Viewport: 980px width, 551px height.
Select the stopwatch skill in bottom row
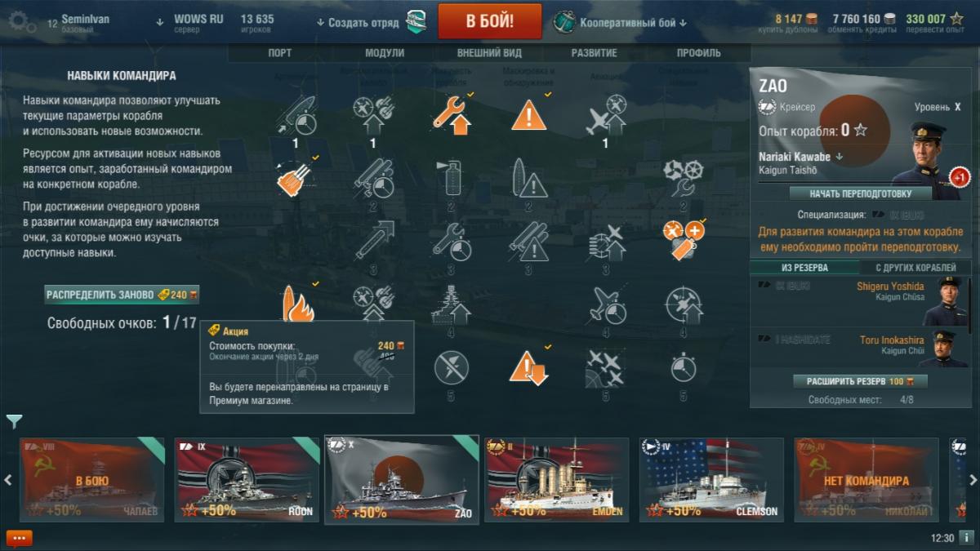tap(684, 368)
